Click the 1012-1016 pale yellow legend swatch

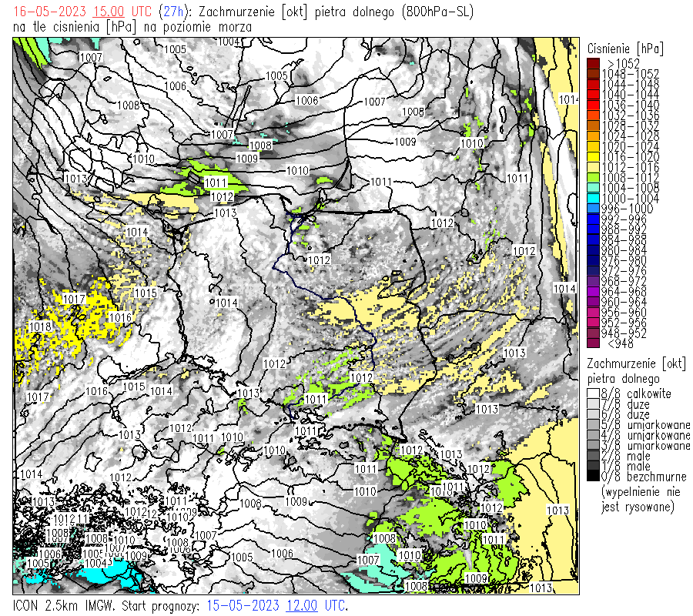[x=593, y=167]
